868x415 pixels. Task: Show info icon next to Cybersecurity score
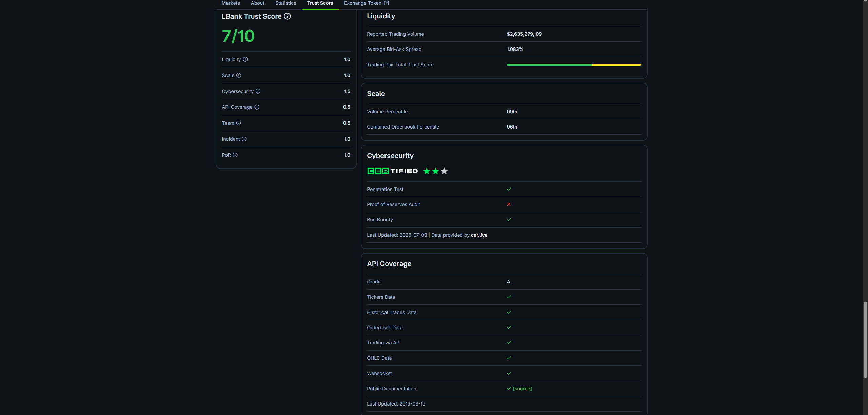(258, 91)
